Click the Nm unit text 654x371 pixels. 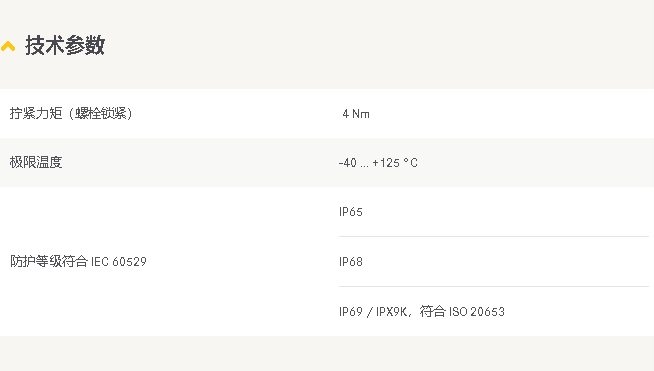click(361, 114)
